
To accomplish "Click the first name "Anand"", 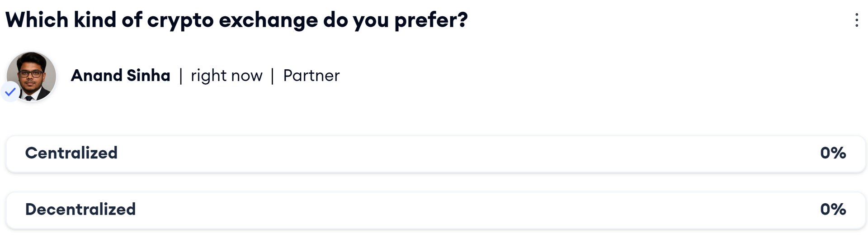I will [x=97, y=76].
